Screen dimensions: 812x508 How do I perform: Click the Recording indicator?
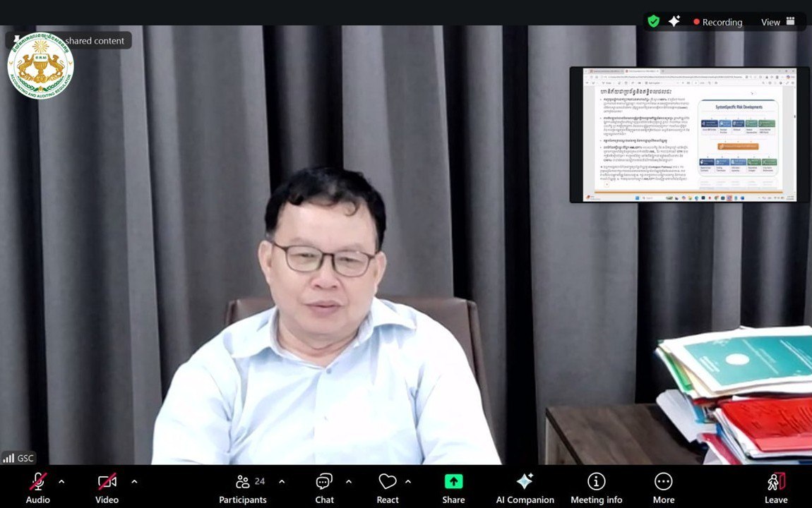(717, 22)
